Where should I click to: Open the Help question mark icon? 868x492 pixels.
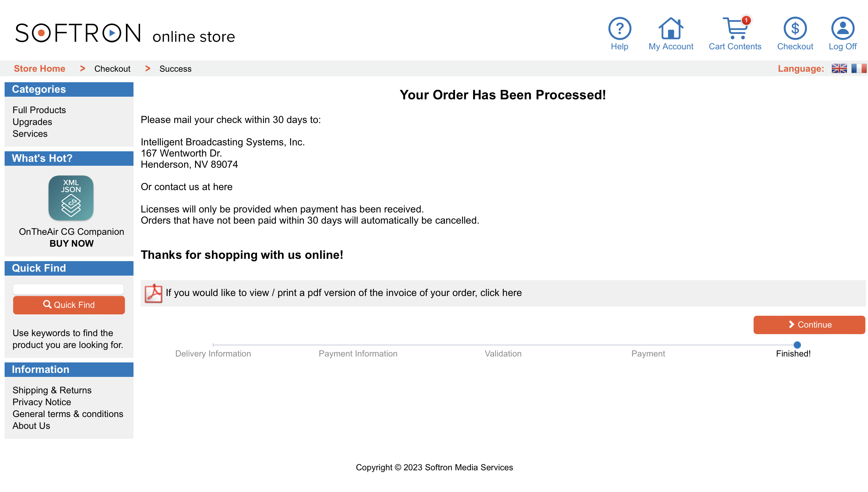[x=619, y=29]
